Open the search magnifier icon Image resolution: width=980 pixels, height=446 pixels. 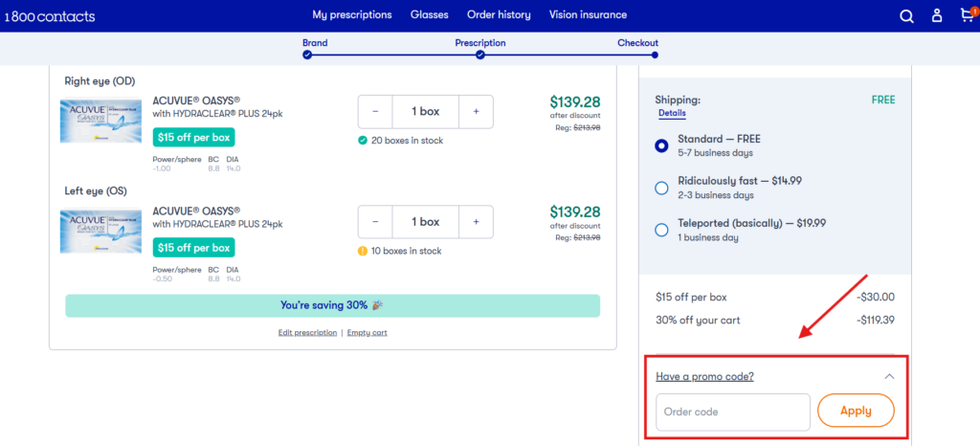[x=906, y=16]
